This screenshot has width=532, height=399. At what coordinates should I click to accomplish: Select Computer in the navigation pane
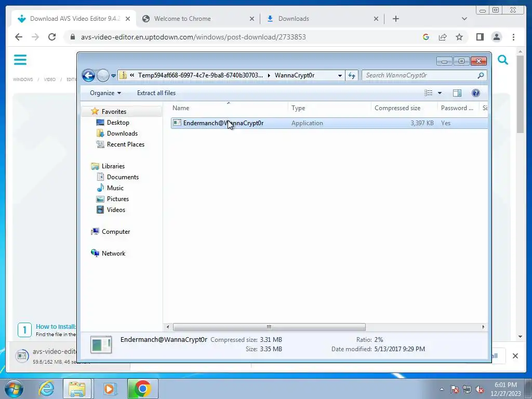(116, 232)
